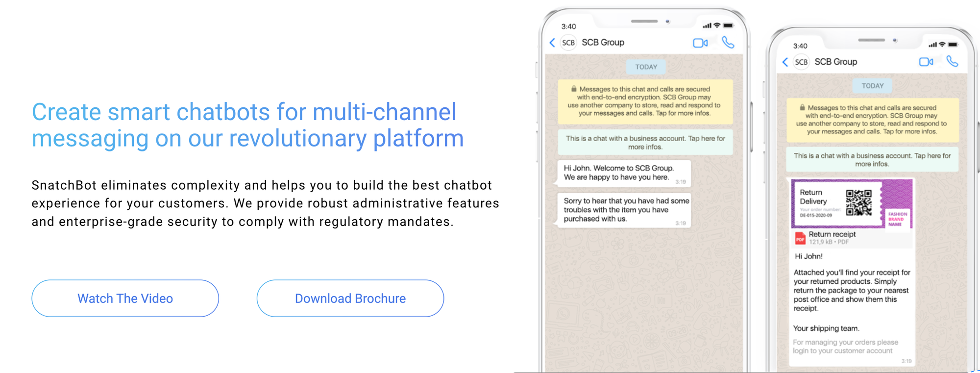The width and height of the screenshot is (980, 373).
Task: Open SCB avatar in left phone header
Action: pyautogui.click(x=568, y=43)
